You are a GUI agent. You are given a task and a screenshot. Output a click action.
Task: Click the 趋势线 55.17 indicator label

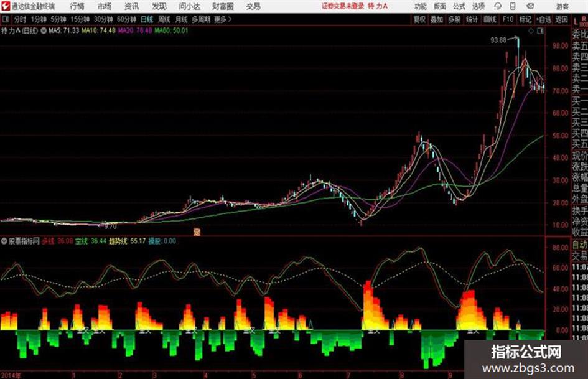[127, 241]
